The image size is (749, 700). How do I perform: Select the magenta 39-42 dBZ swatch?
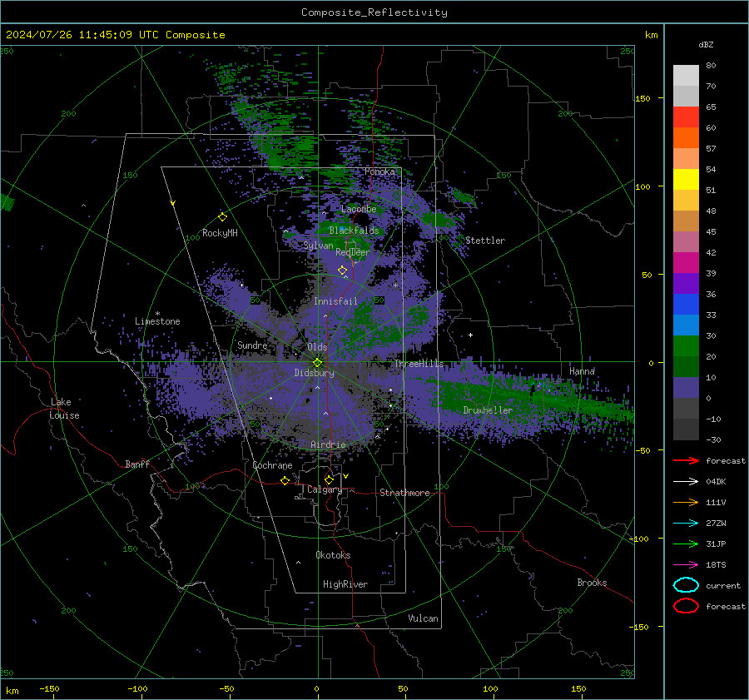[x=686, y=263]
